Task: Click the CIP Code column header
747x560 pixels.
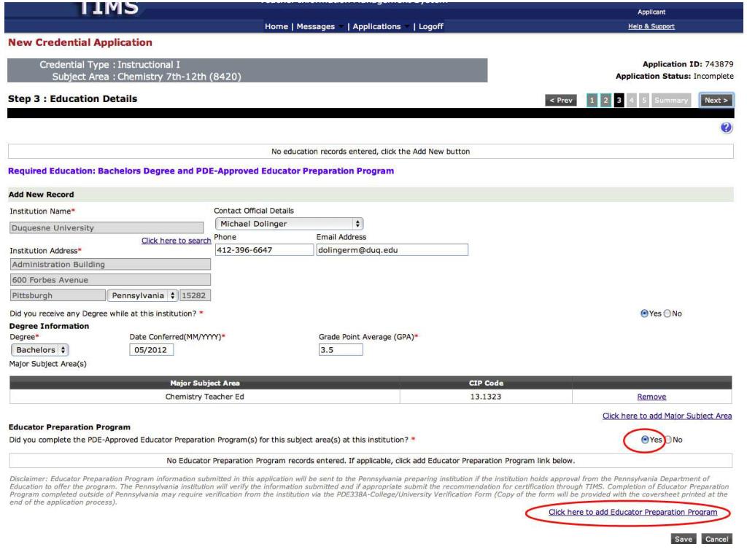Action: coord(486,383)
